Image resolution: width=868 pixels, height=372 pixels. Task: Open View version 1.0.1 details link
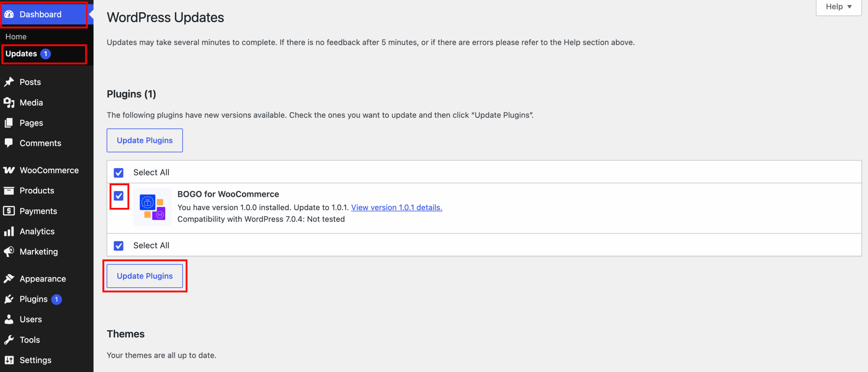click(397, 207)
